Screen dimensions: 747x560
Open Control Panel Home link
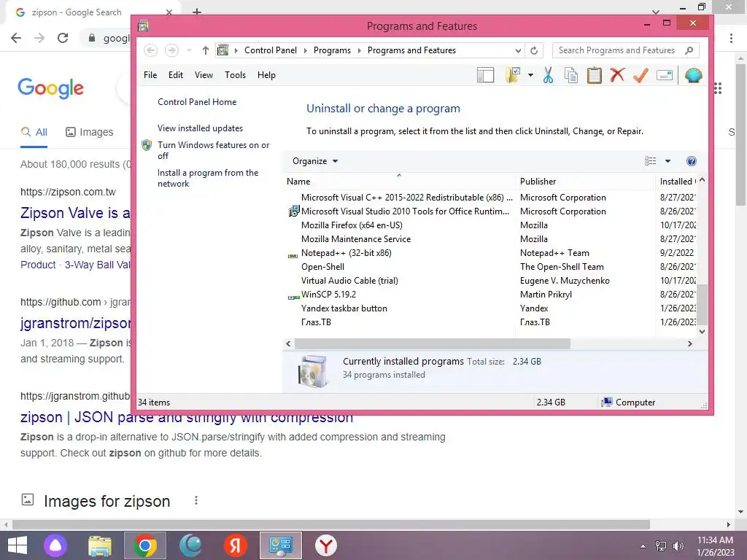click(197, 102)
